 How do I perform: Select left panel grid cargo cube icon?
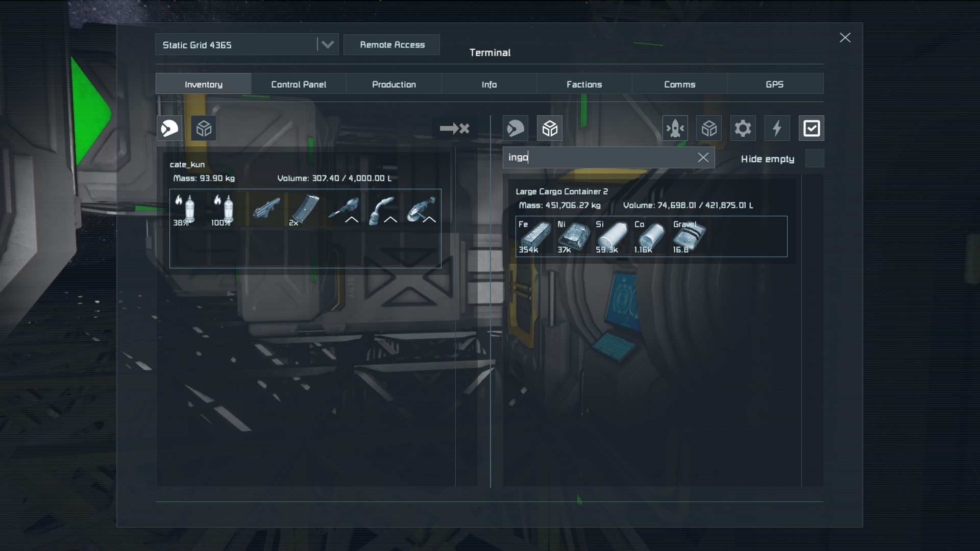click(x=204, y=128)
